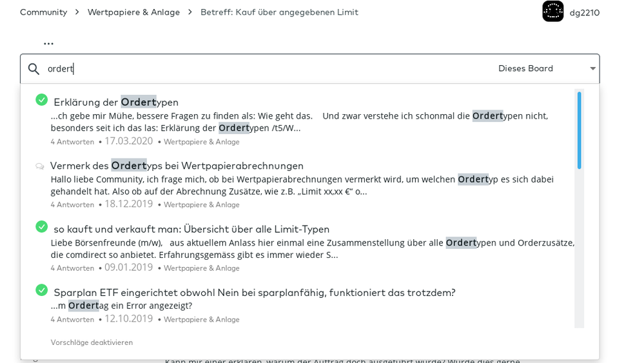644x363 pixels.
Task: Click snippet beginning 'Hallo liebe Community'
Action: (x=302, y=186)
